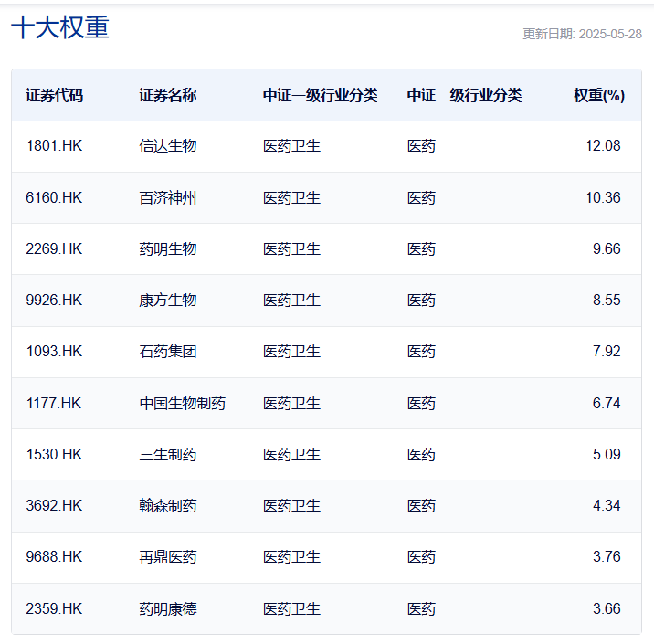Open the 信达生物 security name
654x644 pixels.
tap(168, 146)
